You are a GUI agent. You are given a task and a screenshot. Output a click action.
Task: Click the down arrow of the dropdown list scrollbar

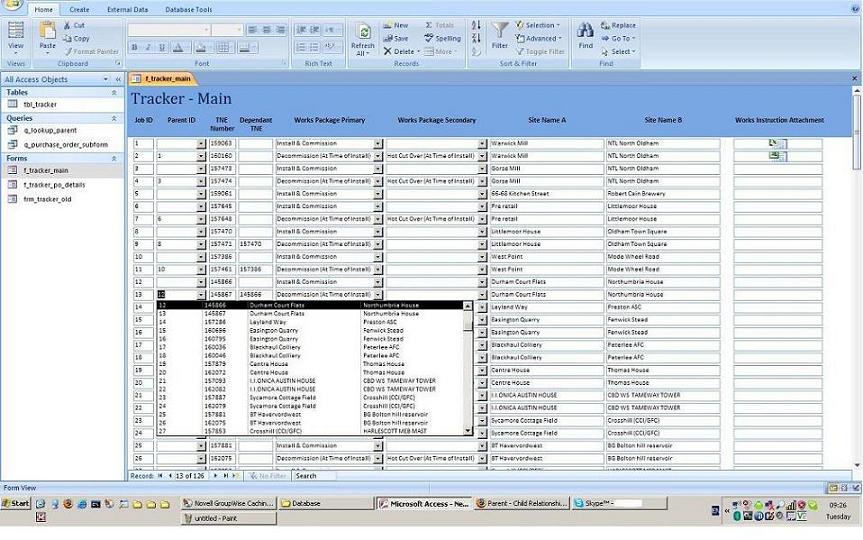[467, 432]
